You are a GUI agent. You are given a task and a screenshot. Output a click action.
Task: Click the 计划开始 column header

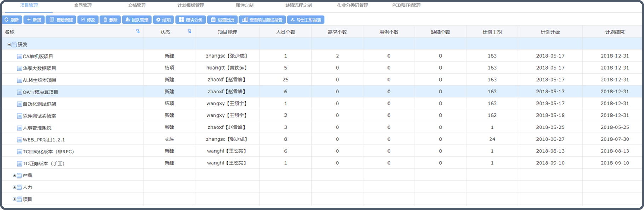[550, 32]
